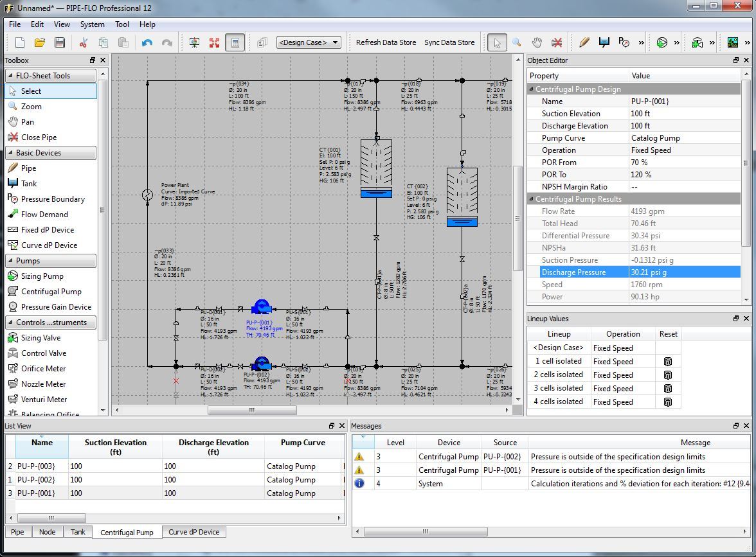Select the Orifice Meter tool
This screenshot has height=557, width=756.
point(43,369)
